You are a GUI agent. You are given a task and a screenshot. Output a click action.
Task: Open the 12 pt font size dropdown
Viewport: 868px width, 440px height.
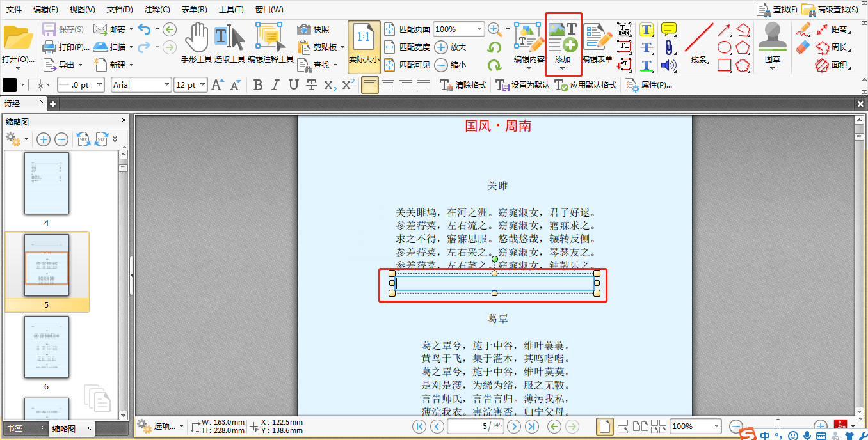[x=203, y=85]
